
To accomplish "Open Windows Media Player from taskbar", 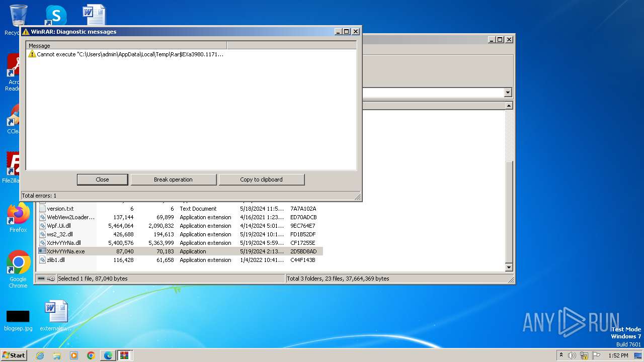I will (x=74, y=355).
